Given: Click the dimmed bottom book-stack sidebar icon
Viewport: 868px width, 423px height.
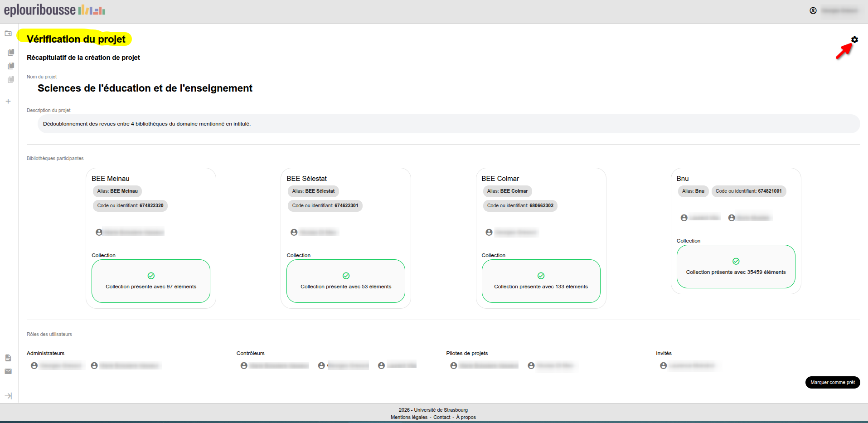Looking at the screenshot, I should pos(11,80).
